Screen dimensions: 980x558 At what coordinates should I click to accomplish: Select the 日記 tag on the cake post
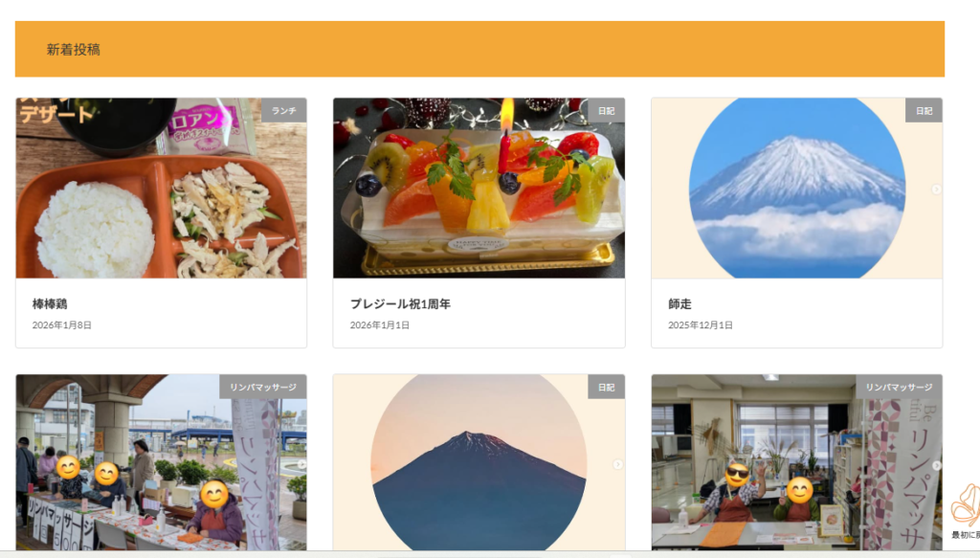click(606, 111)
